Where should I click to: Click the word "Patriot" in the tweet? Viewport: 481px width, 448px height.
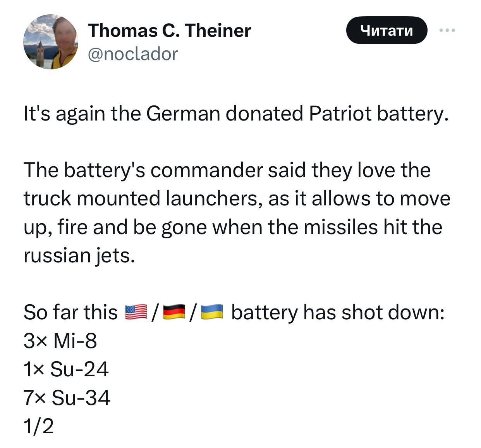(x=340, y=114)
